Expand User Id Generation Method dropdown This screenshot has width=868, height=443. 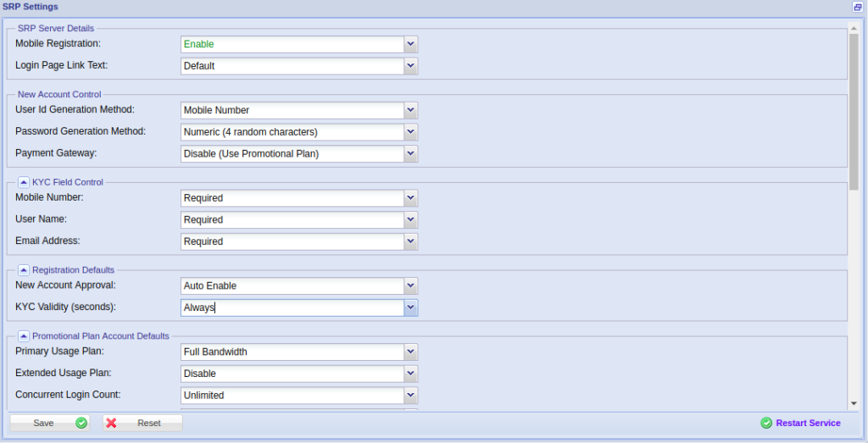410,110
